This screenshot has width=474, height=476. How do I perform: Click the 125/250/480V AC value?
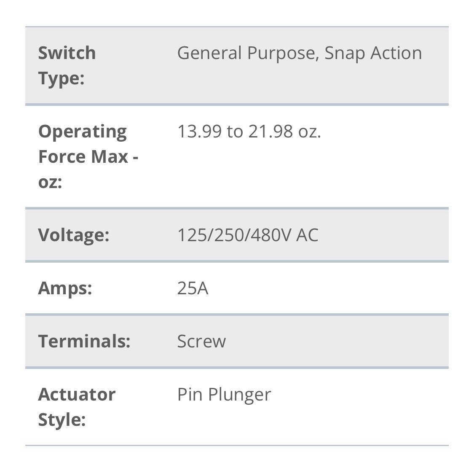click(248, 235)
